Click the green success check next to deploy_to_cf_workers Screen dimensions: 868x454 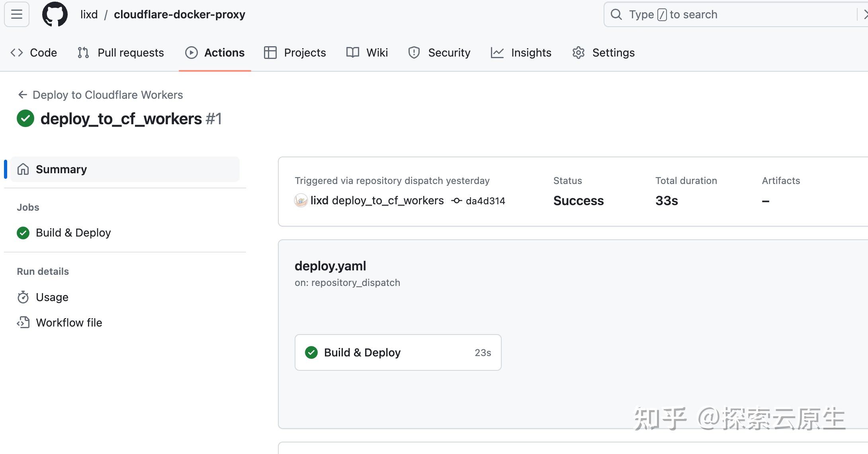point(25,118)
